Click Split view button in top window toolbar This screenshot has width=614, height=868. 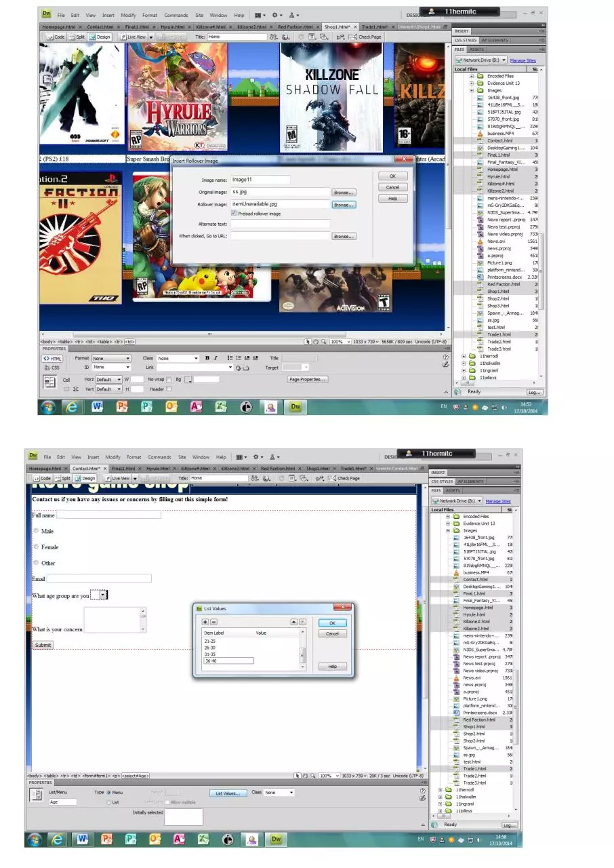pyautogui.click(x=77, y=37)
